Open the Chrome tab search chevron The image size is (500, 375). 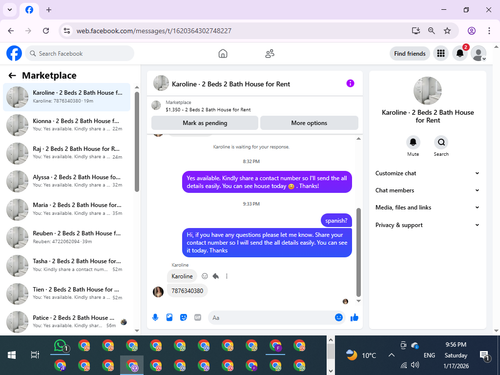[x=10, y=10]
